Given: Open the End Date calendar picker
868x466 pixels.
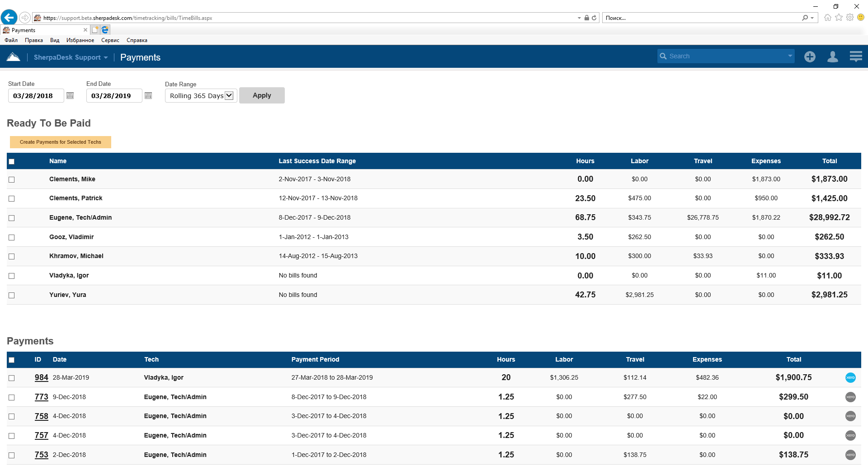Looking at the screenshot, I should (148, 96).
